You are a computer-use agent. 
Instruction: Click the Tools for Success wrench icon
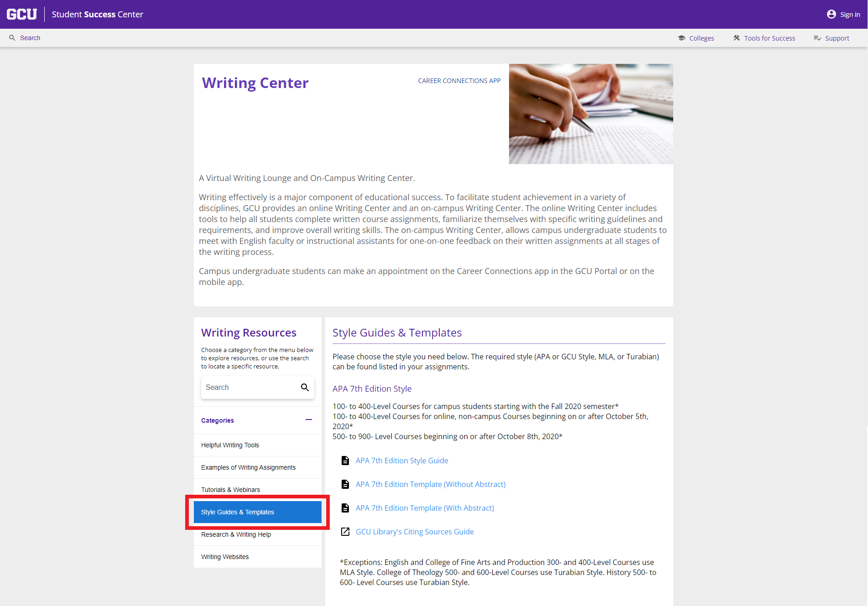pos(737,38)
